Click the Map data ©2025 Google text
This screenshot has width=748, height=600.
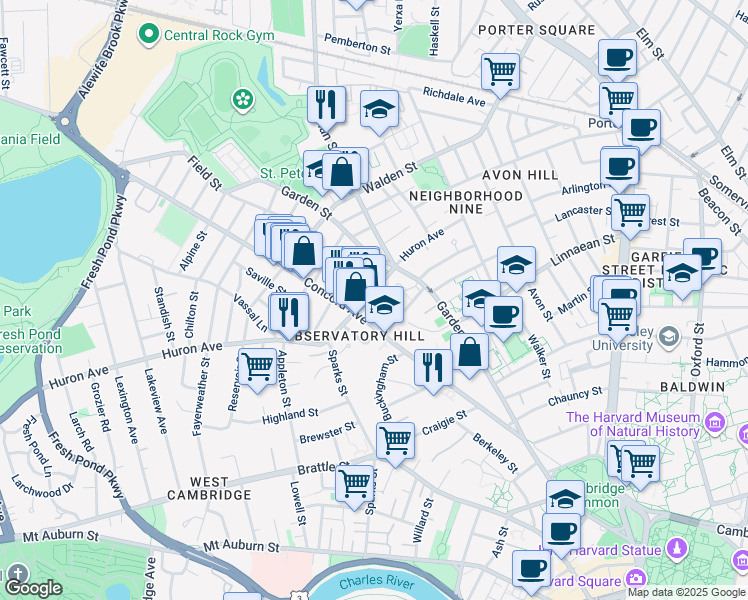tap(686, 593)
